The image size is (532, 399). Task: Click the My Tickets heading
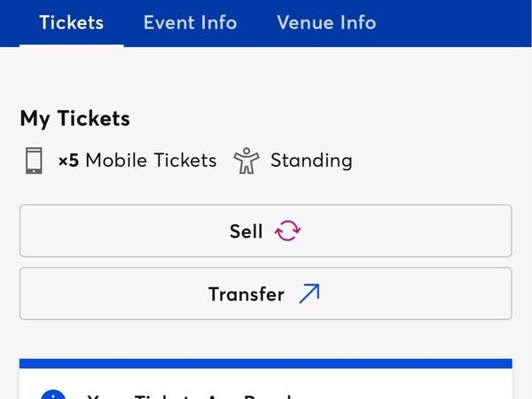point(74,118)
